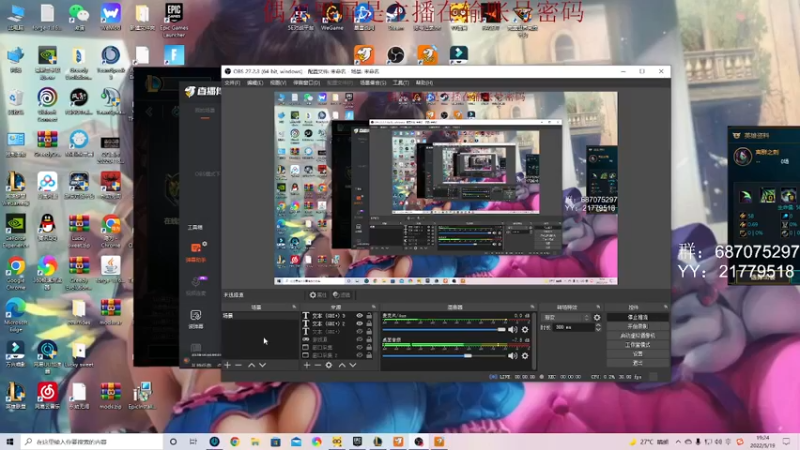Screen dimensions: 800x450
Task: Toggle eye icon for the game capture source
Action: 360,339
